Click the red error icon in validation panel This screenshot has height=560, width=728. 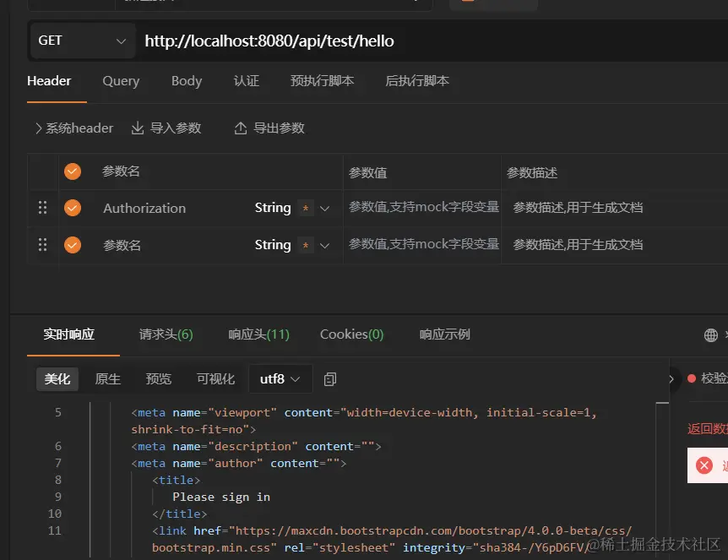point(704,465)
